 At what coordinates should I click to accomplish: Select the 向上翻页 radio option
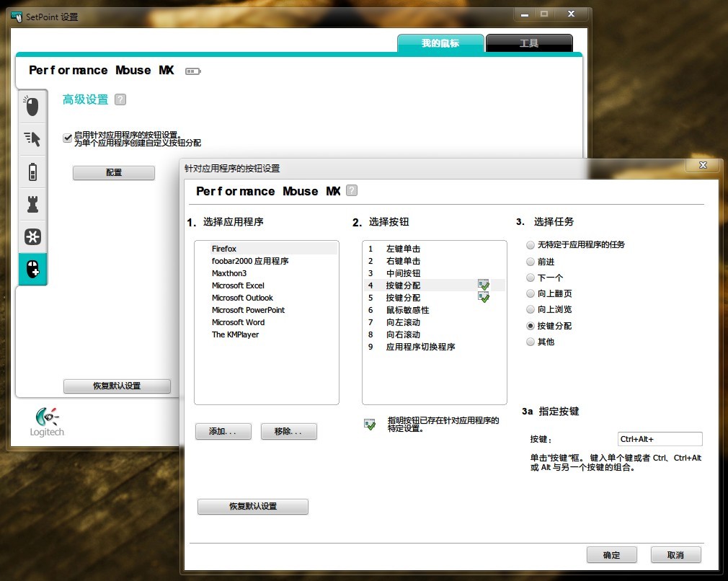[x=531, y=293]
